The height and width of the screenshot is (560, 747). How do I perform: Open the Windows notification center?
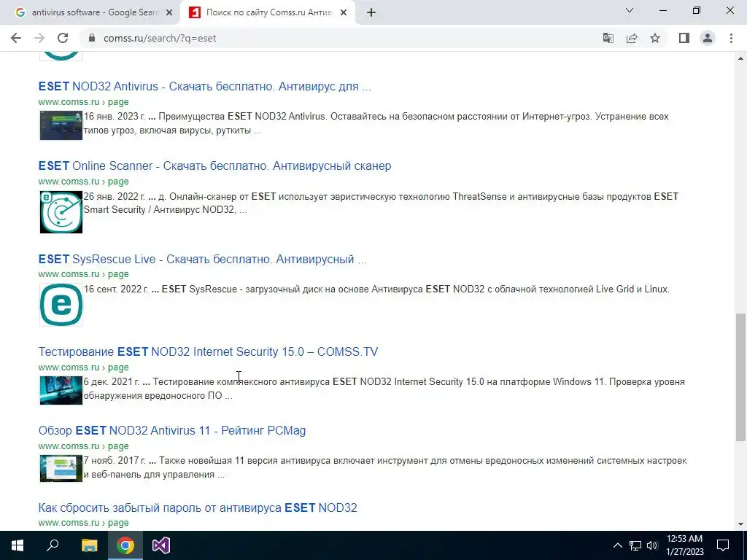coord(723,545)
